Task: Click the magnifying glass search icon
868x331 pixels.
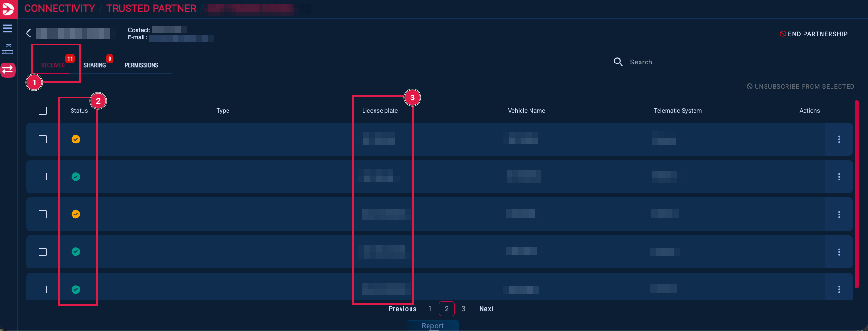Action: [618, 62]
